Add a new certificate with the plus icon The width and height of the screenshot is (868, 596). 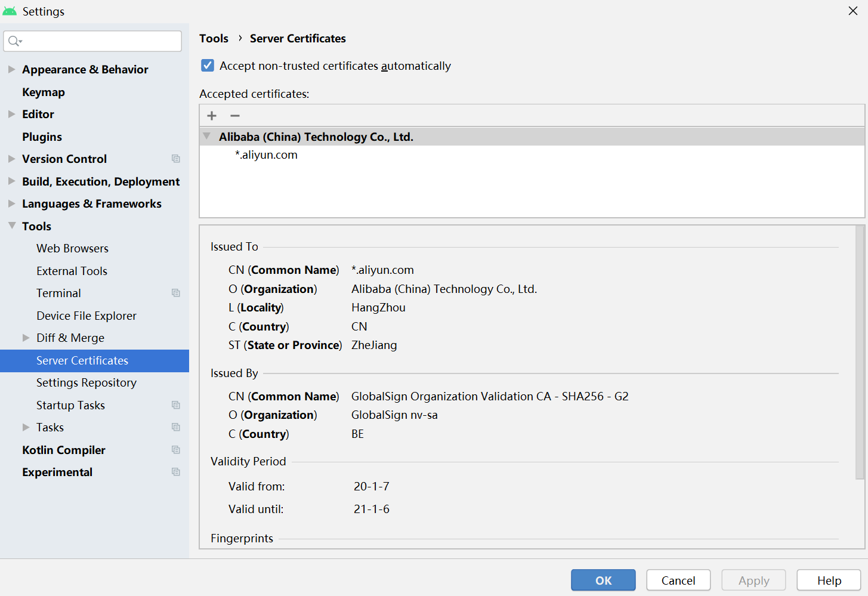point(212,115)
